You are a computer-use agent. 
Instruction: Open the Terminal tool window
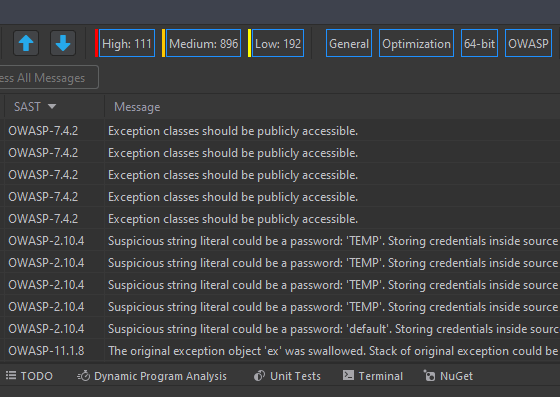[372, 376]
